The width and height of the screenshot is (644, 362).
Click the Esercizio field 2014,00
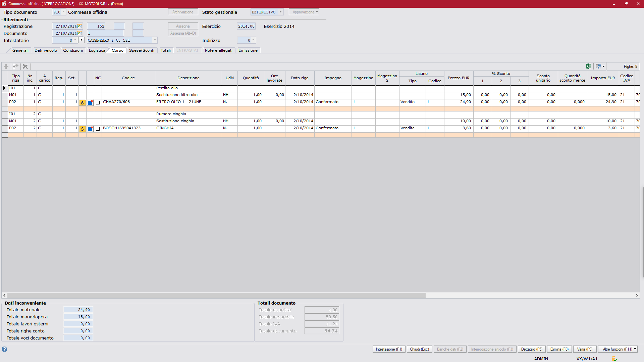pos(246,26)
